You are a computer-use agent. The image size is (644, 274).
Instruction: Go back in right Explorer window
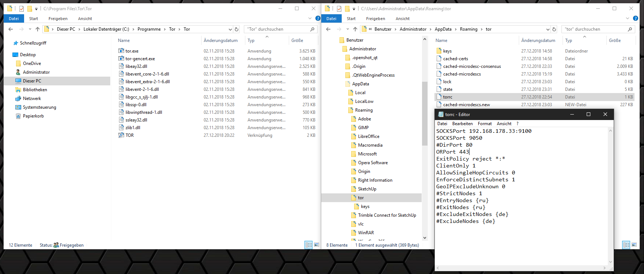[x=328, y=29]
